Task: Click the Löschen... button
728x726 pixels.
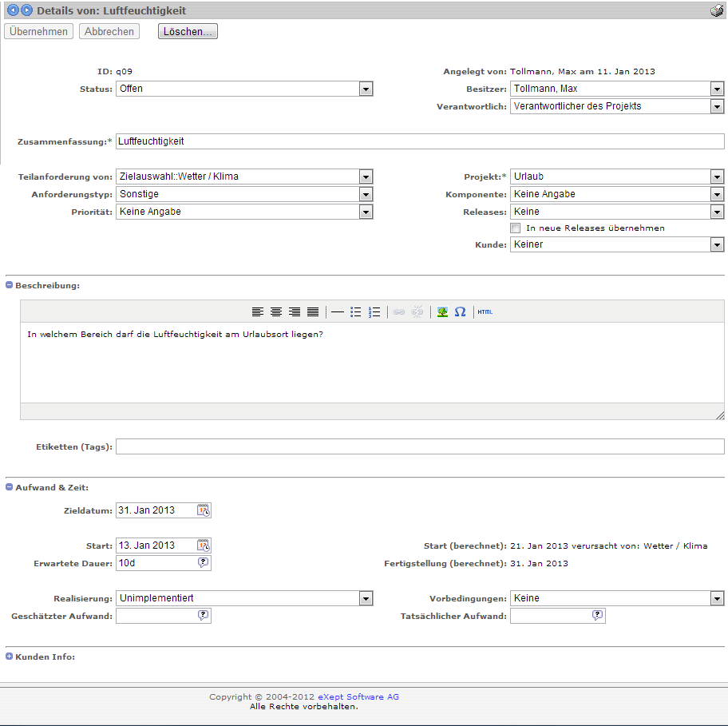Action: click(188, 31)
